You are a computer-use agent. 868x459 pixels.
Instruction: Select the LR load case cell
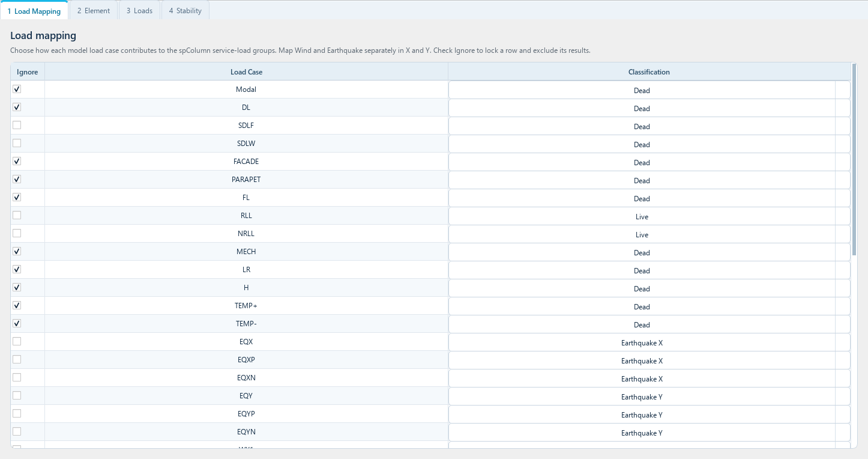pos(246,270)
